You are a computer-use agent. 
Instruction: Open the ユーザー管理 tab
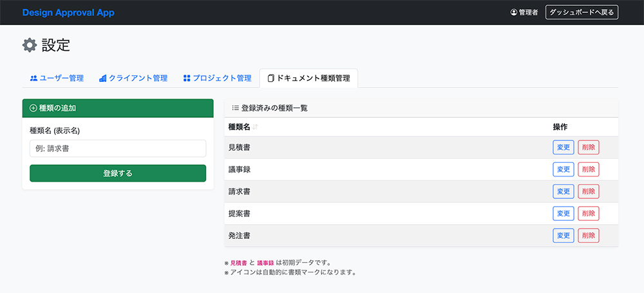(57, 78)
